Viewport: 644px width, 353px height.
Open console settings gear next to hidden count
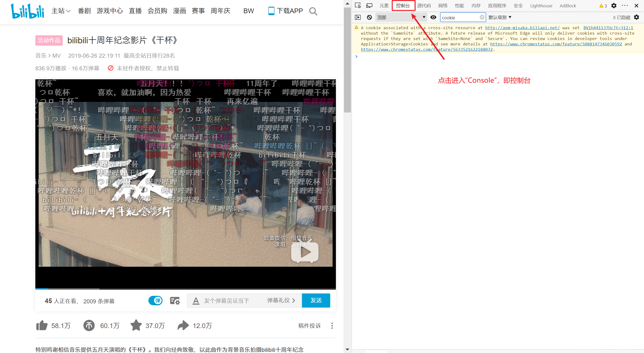click(x=636, y=17)
